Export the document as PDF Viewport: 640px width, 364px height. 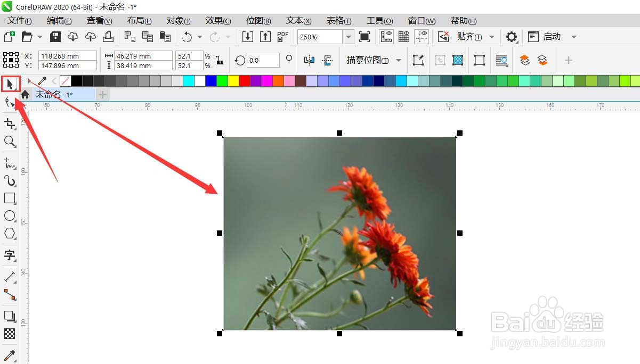[x=282, y=36]
